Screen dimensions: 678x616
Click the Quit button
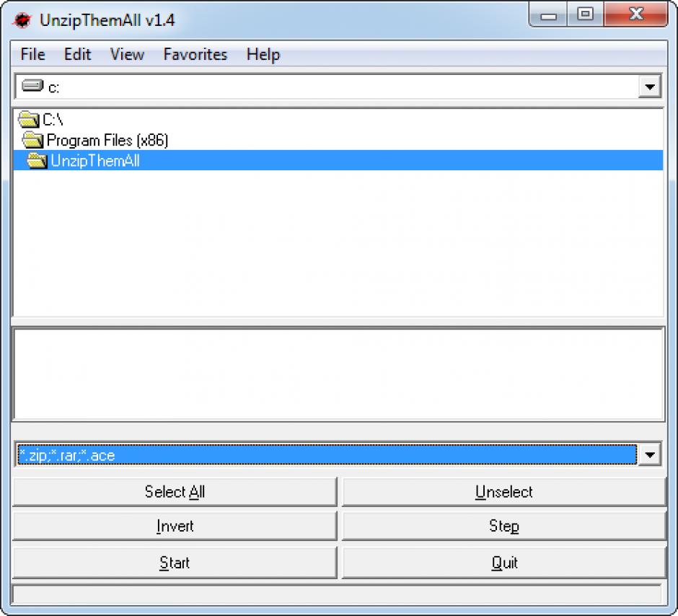tap(503, 563)
